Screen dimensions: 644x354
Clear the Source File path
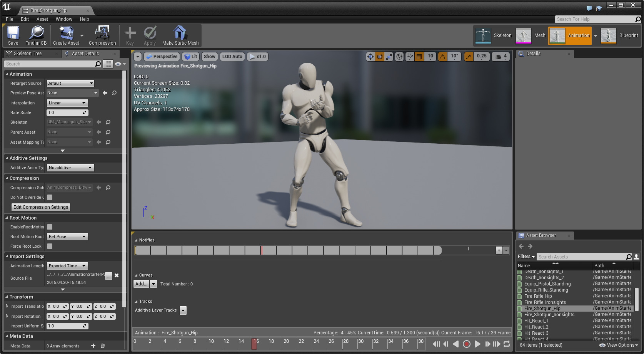tap(117, 275)
